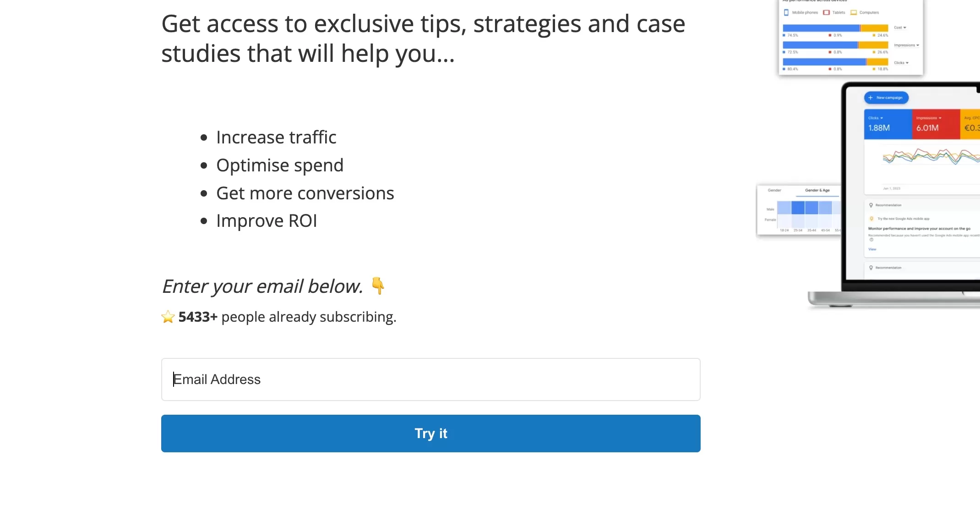Click the pointing-down hand emoji
Viewport: 980px width, 505px height.
point(378,286)
